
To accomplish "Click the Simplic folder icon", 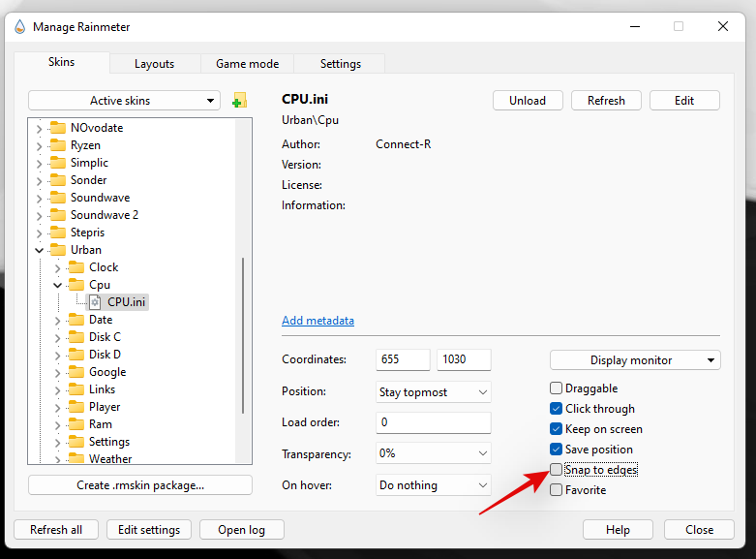I will point(58,162).
